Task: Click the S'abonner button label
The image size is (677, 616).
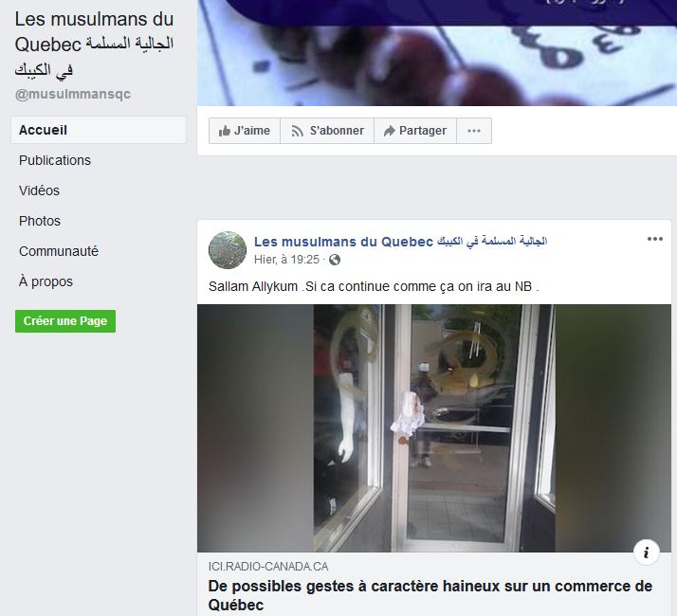Action: 337,131
